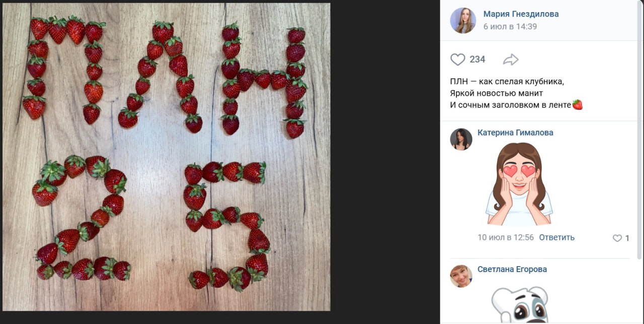
Task: Open Светлана Егорова profile name link
Action: (512, 269)
